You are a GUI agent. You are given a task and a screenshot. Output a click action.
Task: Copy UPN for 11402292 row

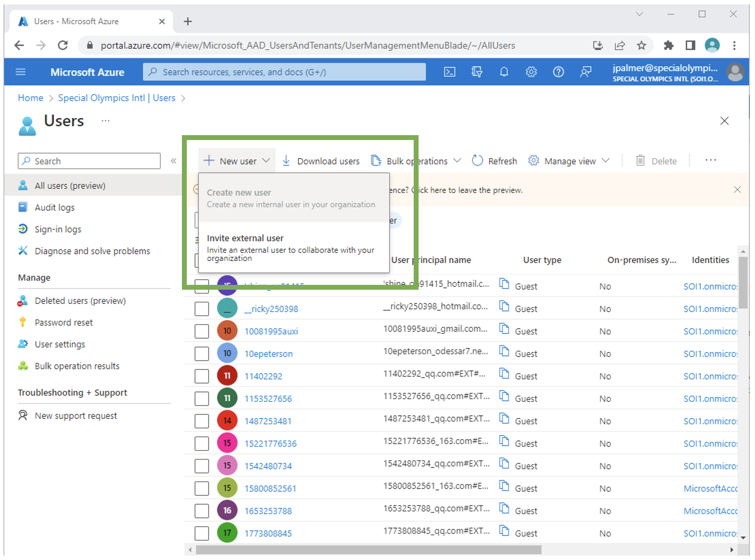[504, 374]
